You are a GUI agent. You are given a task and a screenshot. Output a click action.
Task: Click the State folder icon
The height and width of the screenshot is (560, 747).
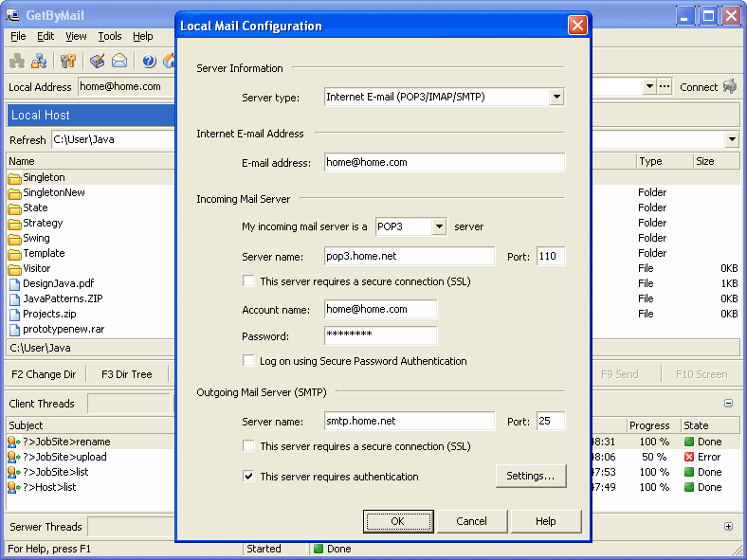(15, 208)
